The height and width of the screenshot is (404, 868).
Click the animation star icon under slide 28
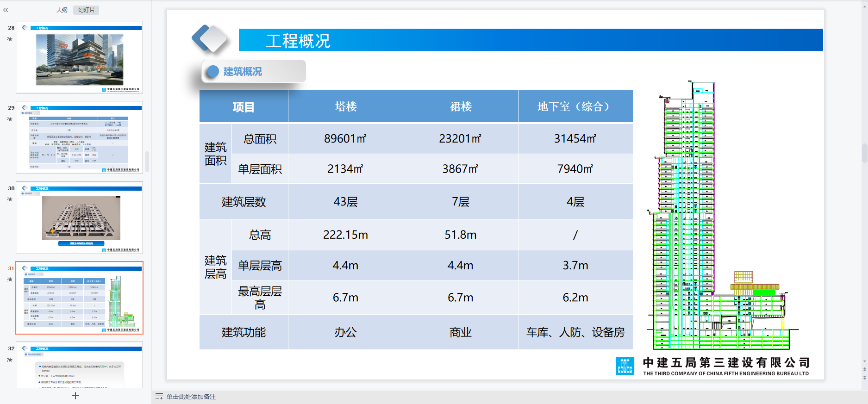[10, 39]
